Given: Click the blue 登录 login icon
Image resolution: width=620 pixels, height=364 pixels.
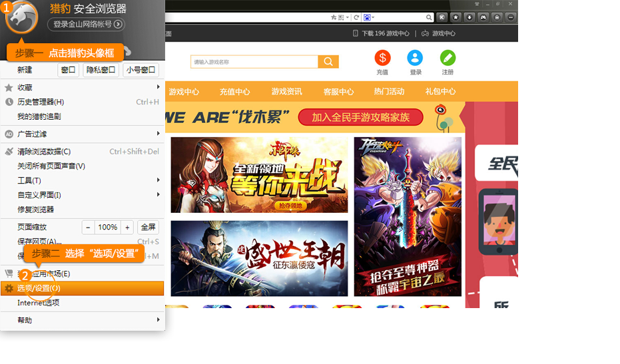Looking at the screenshot, I should pos(415,58).
